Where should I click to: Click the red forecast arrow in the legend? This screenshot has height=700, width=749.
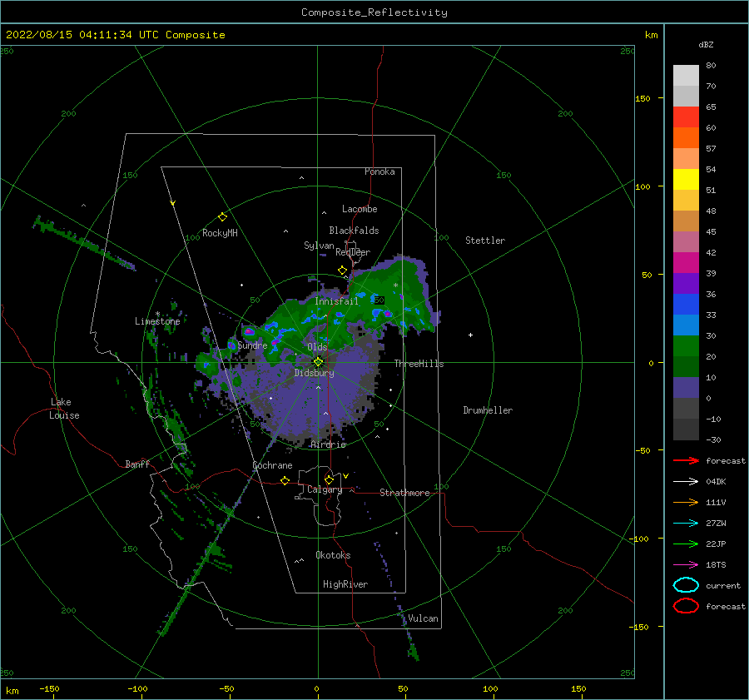pyautogui.click(x=686, y=460)
